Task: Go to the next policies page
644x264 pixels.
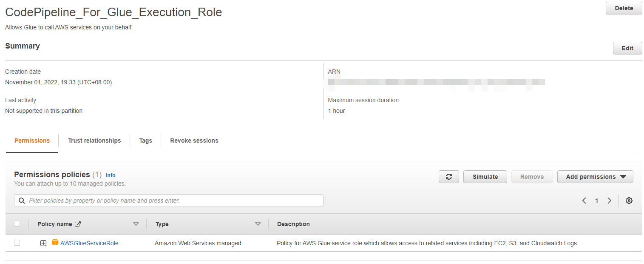Action: coord(609,201)
